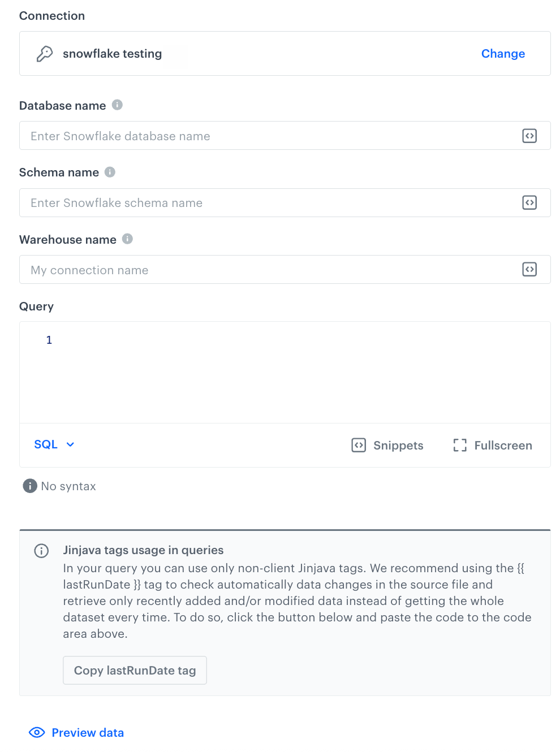
Task: Insert Jinjava tag into Warehouse name field
Action: 529,270
